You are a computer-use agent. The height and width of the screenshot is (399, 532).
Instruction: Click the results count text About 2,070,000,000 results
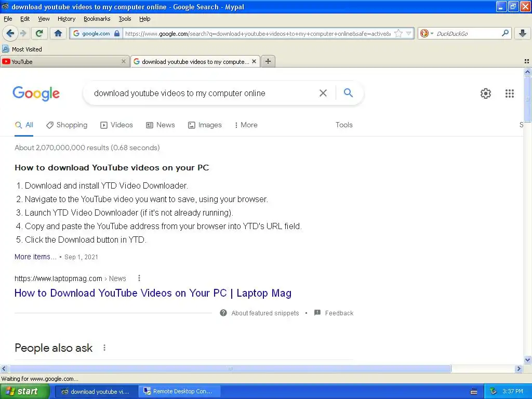pyautogui.click(x=87, y=148)
